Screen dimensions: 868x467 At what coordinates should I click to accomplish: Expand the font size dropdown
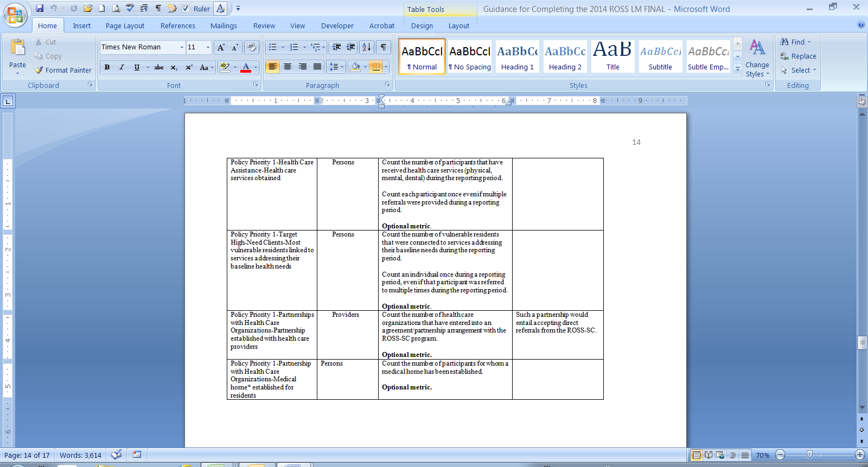click(208, 47)
